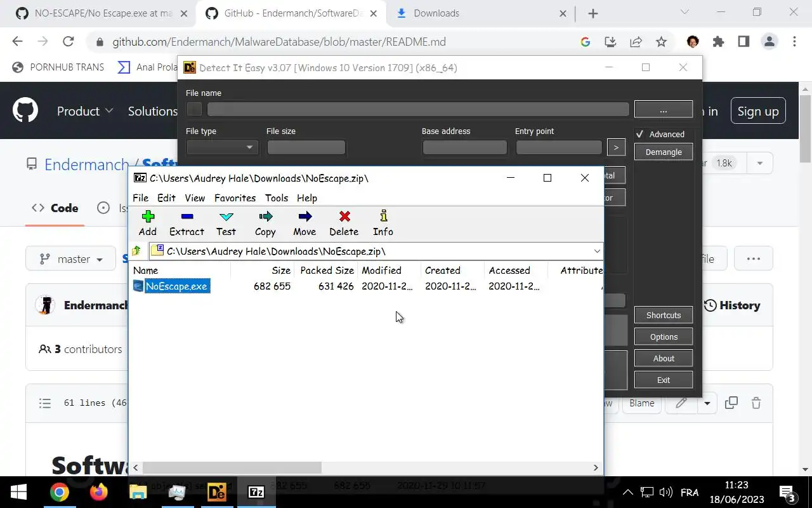
Task: Click the GitHub three-dot more options button
Action: coord(754,259)
